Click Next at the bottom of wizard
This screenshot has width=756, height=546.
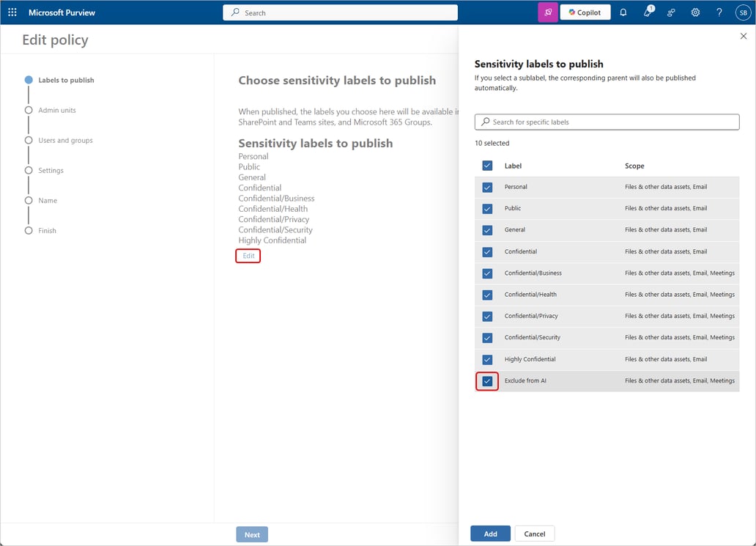(x=251, y=534)
